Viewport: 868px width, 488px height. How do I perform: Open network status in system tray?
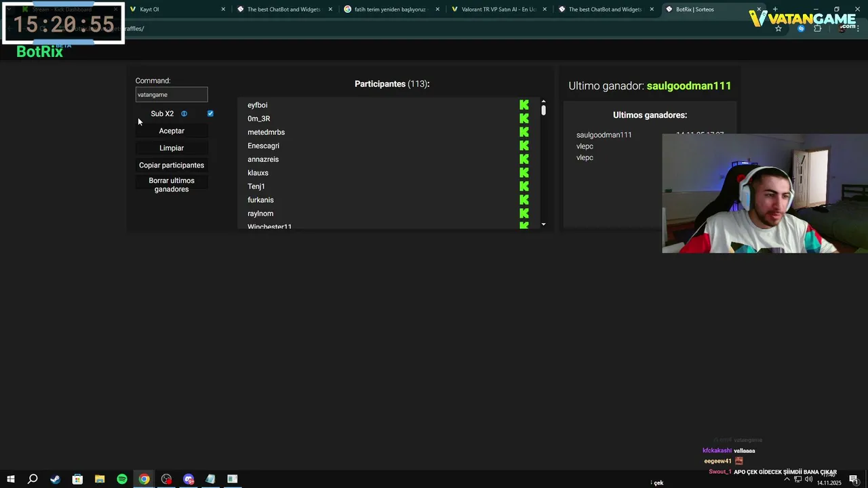pyautogui.click(x=798, y=479)
